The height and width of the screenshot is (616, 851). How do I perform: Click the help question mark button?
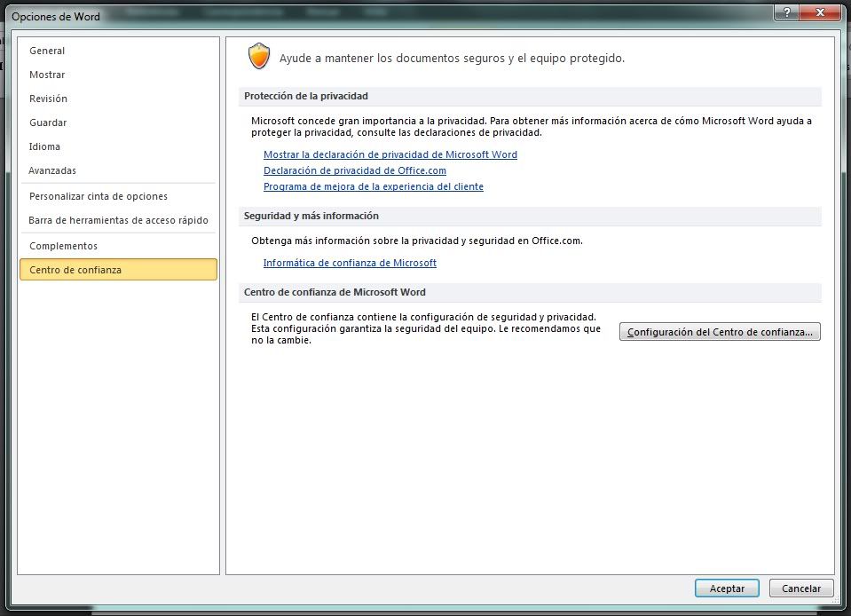(787, 12)
